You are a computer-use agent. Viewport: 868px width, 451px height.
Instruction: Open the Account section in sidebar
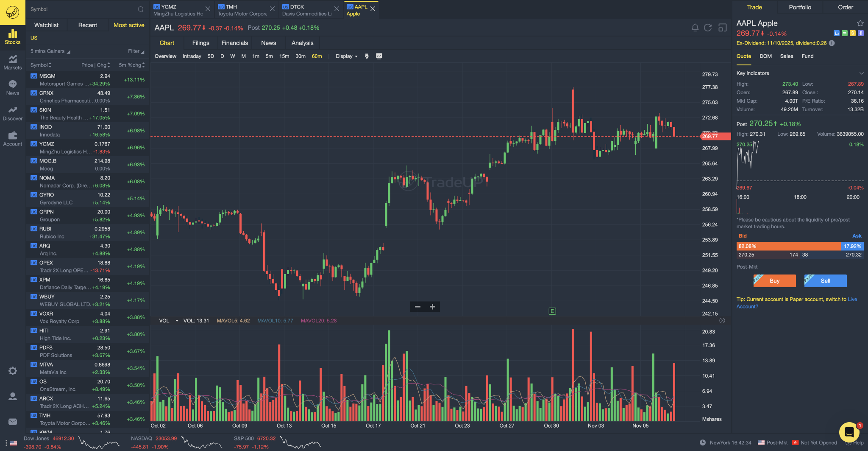click(x=12, y=139)
